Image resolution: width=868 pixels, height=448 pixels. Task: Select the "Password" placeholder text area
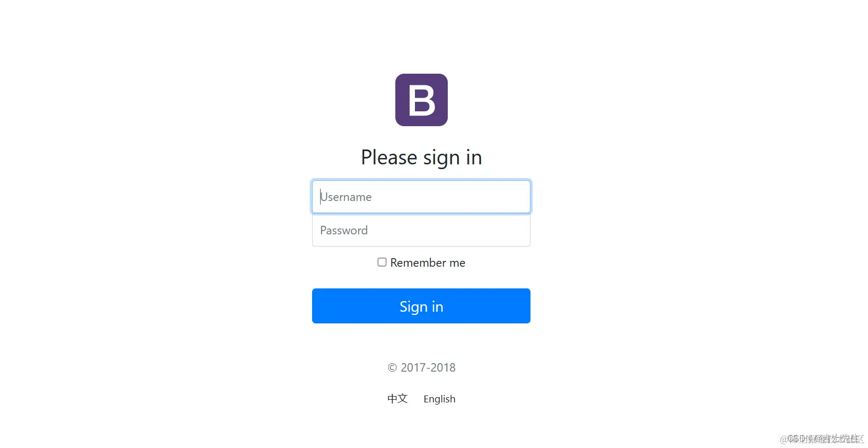tap(344, 231)
